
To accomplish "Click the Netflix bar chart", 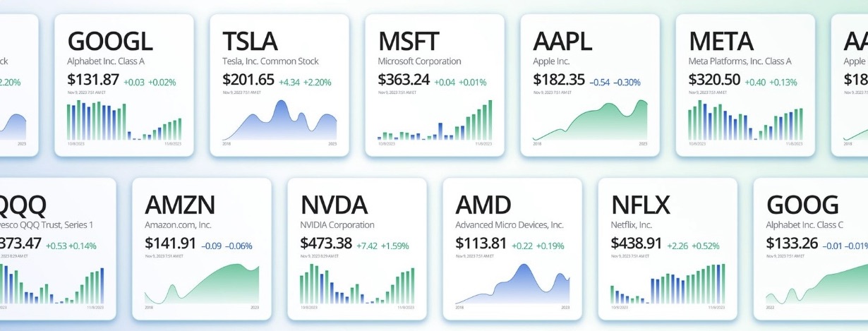I will (668, 285).
